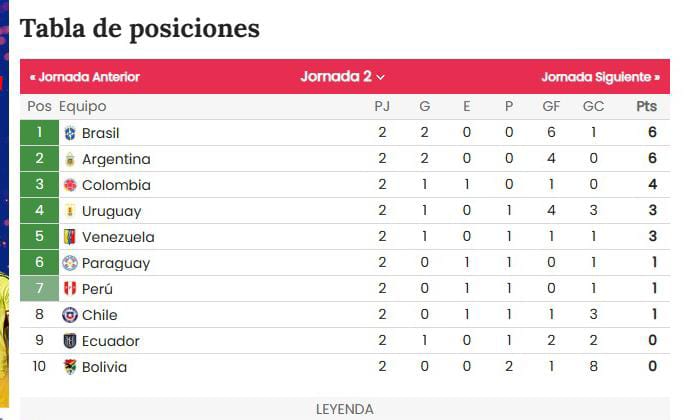Select the GF column header
The height and width of the screenshot is (420, 697).
coord(551,106)
